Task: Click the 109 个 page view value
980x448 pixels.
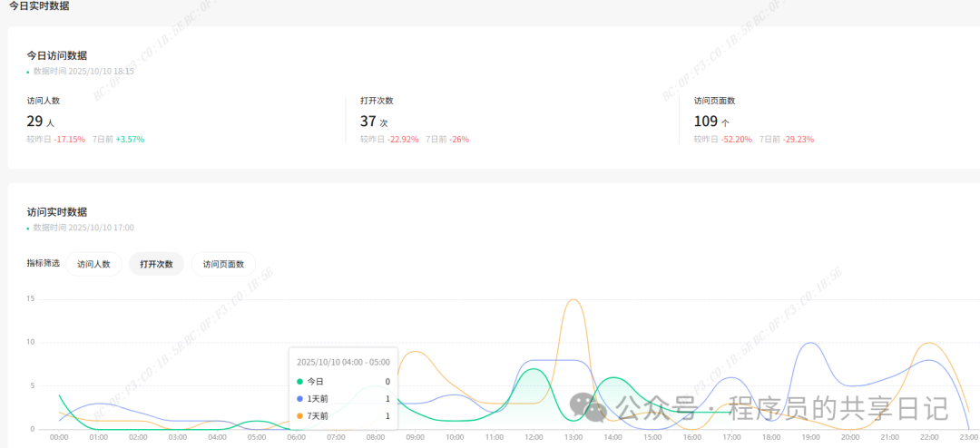Action: [712, 122]
